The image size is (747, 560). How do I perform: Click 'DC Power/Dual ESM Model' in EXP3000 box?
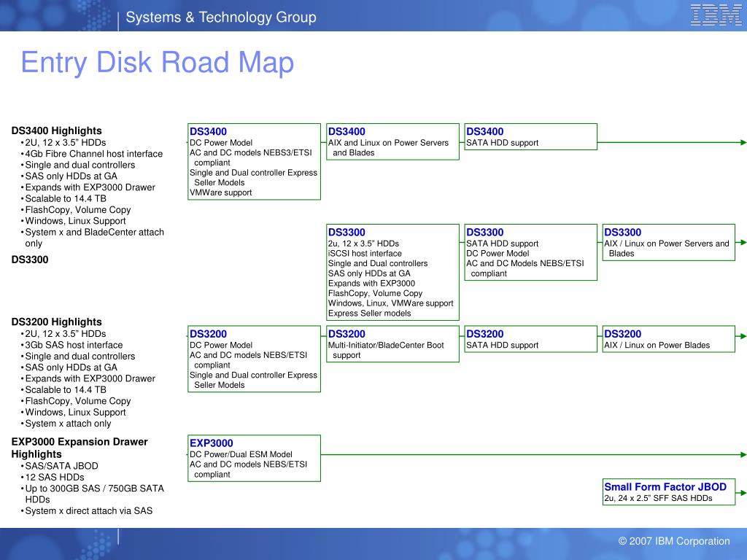241,454
